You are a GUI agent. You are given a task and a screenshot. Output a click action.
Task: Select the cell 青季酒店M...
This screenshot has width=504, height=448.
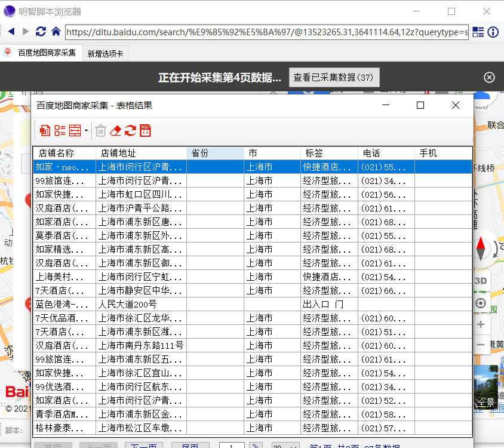tap(64, 414)
